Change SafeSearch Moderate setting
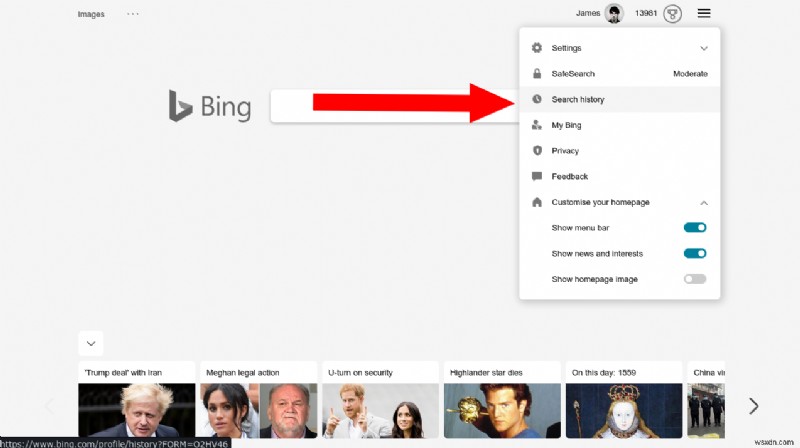 pyautogui.click(x=690, y=73)
